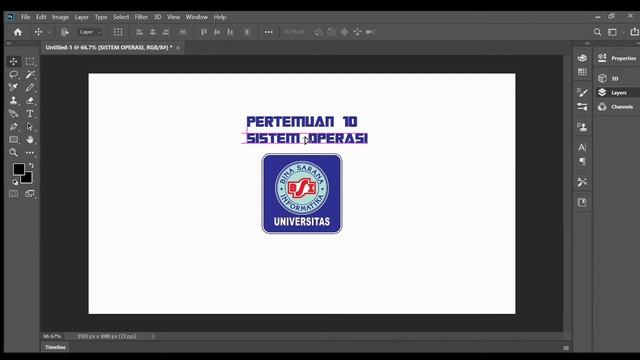This screenshot has width=640, height=360.
Task: Expand the Timeline panel
Action: (56, 347)
